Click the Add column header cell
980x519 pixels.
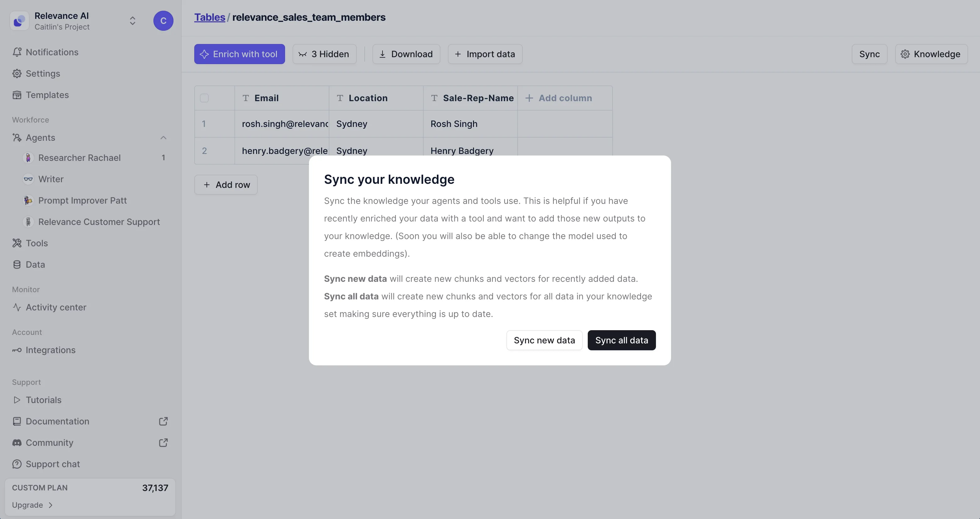coord(565,98)
